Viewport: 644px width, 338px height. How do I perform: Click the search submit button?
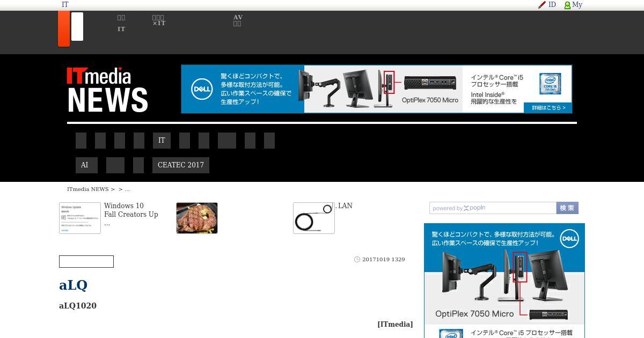pos(567,208)
